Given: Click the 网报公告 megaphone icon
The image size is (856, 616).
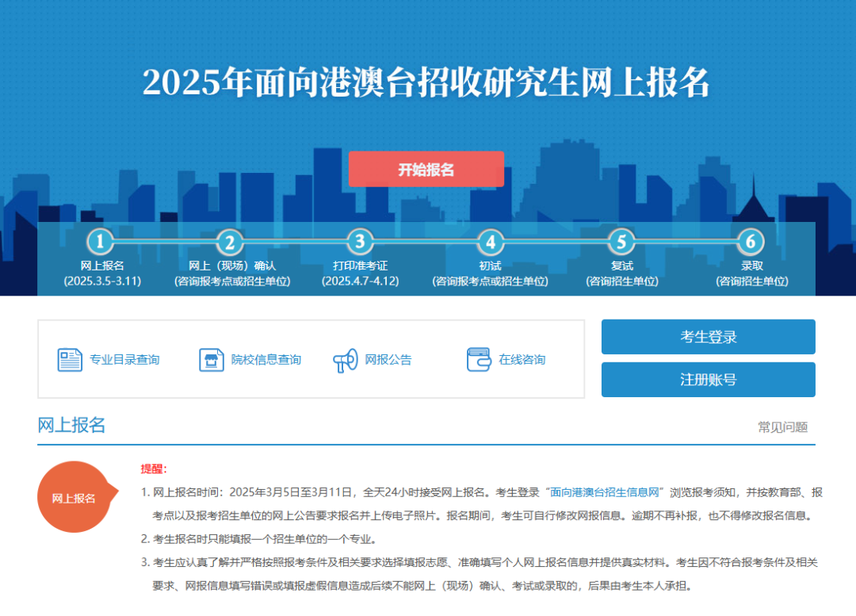Looking at the screenshot, I should click(x=346, y=361).
